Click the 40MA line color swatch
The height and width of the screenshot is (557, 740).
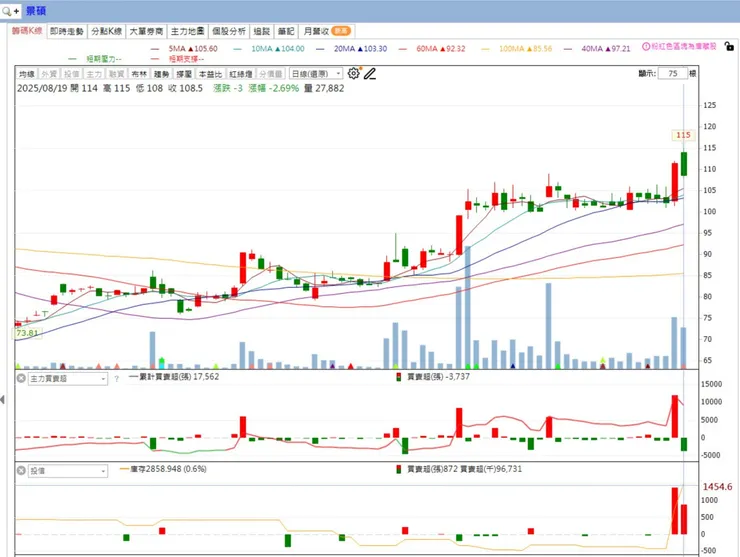point(568,49)
